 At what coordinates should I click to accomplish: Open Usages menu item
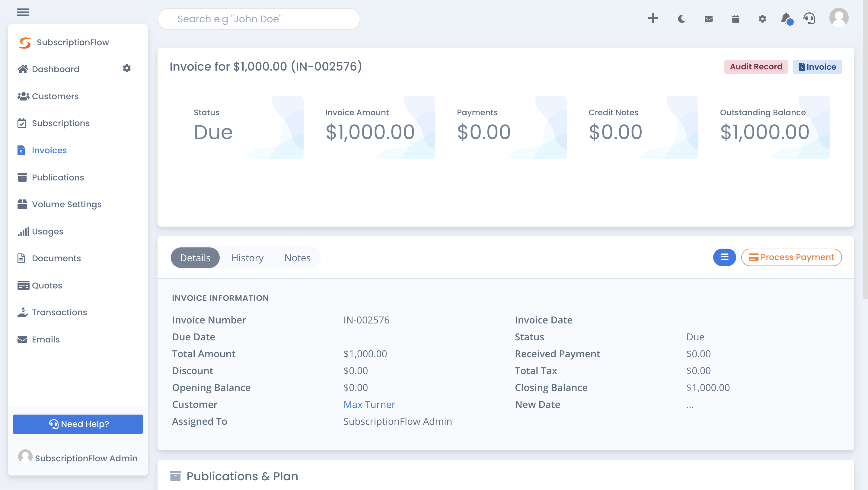(x=47, y=231)
